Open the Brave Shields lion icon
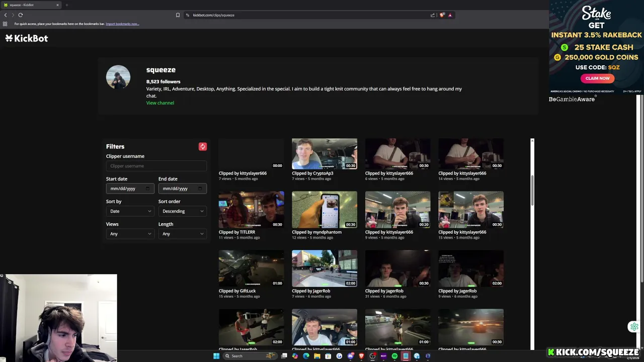The image size is (644, 362). pos(442,15)
